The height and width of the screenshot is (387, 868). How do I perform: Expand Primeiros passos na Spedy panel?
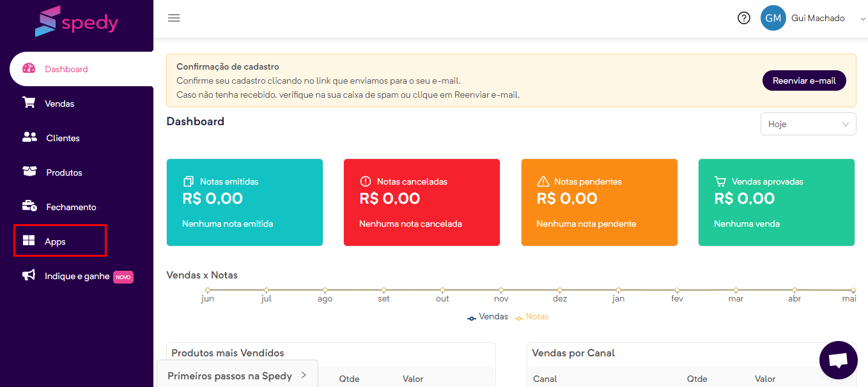(237, 376)
